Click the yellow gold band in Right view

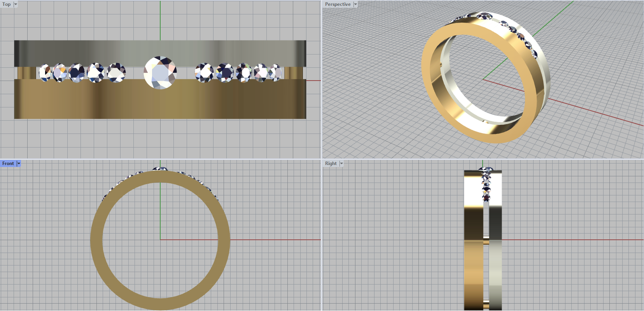(473, 262)
